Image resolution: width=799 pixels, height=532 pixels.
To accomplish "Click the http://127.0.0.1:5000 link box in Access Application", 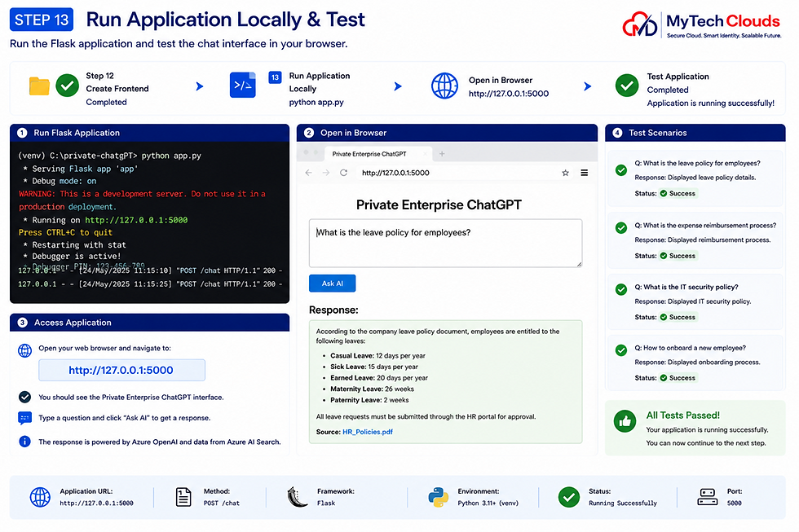I will point(121,370).
